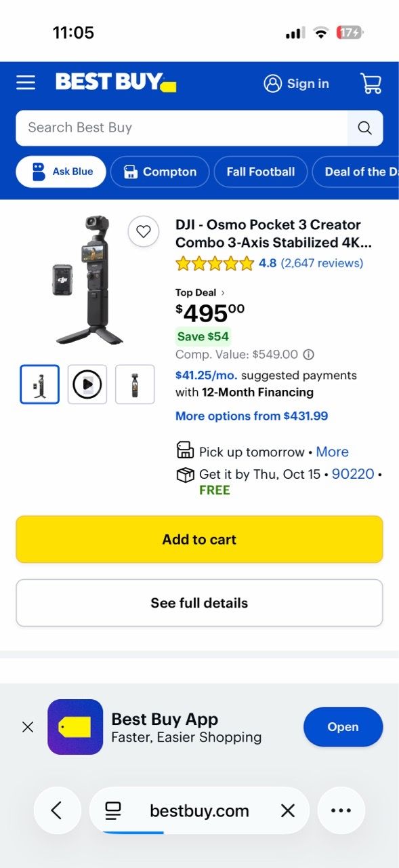Screen dimensions: 399x868
Task: Click the Sign in link
Action: 297,83
